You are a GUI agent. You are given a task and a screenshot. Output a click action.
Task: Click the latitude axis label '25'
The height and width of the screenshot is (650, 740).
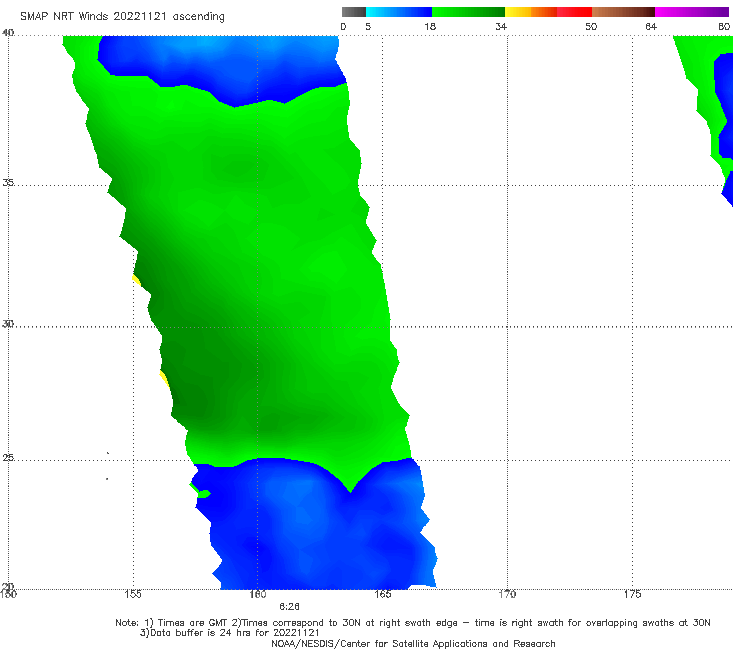coord(8,458)
